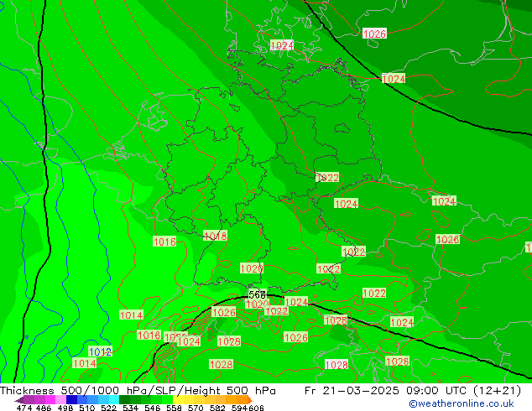
Task: Click the 498 legend value
Action: click(65, 408)
